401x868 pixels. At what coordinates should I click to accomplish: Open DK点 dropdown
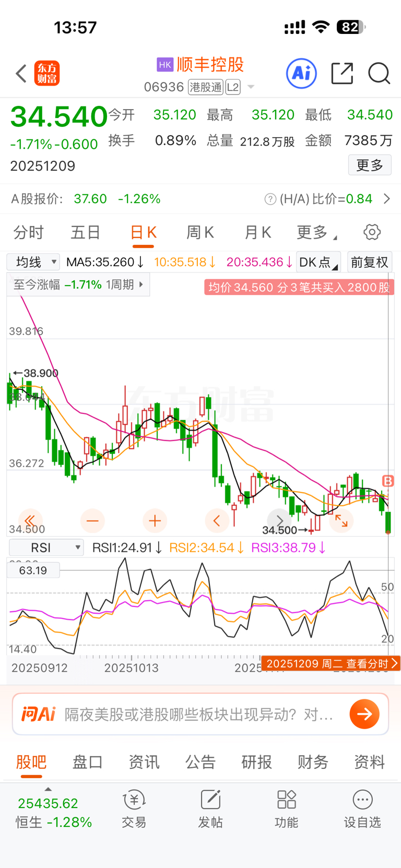[x=319, y=262]
